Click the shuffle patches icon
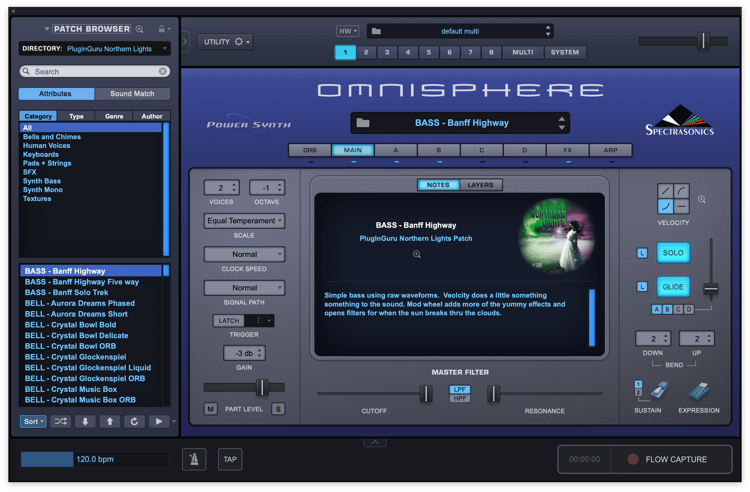This screenshot has height=492, width=750. click(61, 421)
